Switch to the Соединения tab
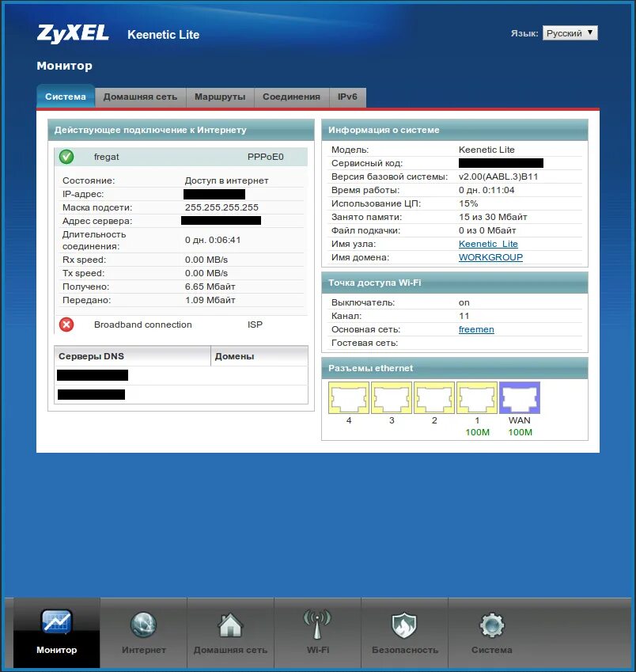The width and height of the screenshot is (636, 672). pos(292,97)
